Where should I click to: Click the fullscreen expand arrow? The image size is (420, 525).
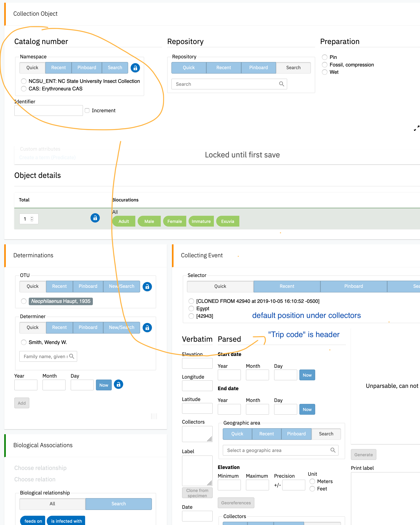click(x=416, y=128)
